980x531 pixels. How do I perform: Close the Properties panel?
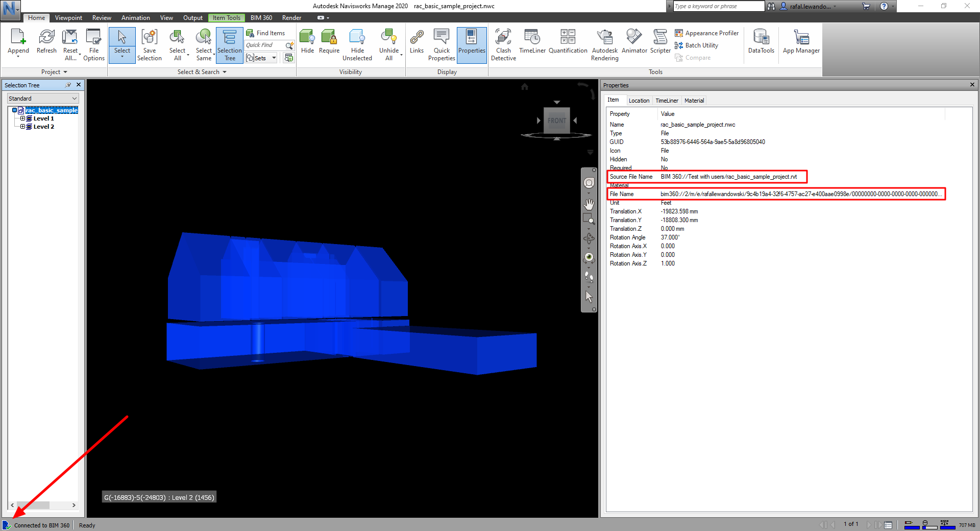(x=972, y=85)
